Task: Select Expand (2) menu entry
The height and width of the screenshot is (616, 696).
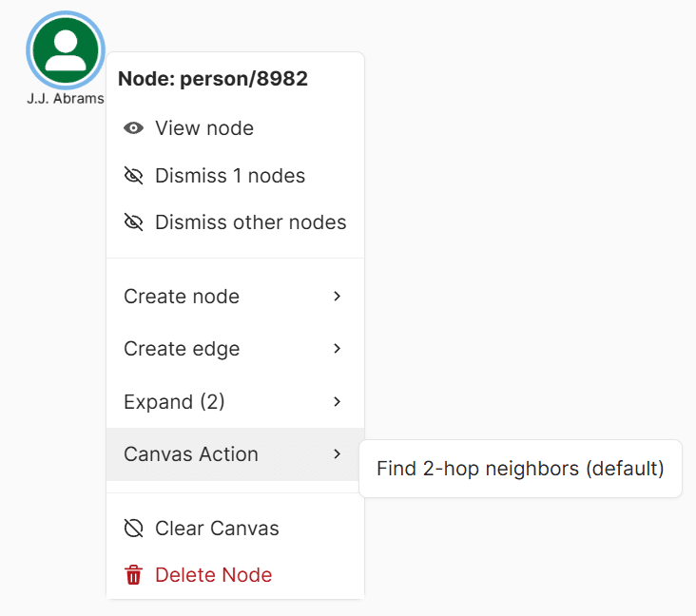Action: point(235,402)
